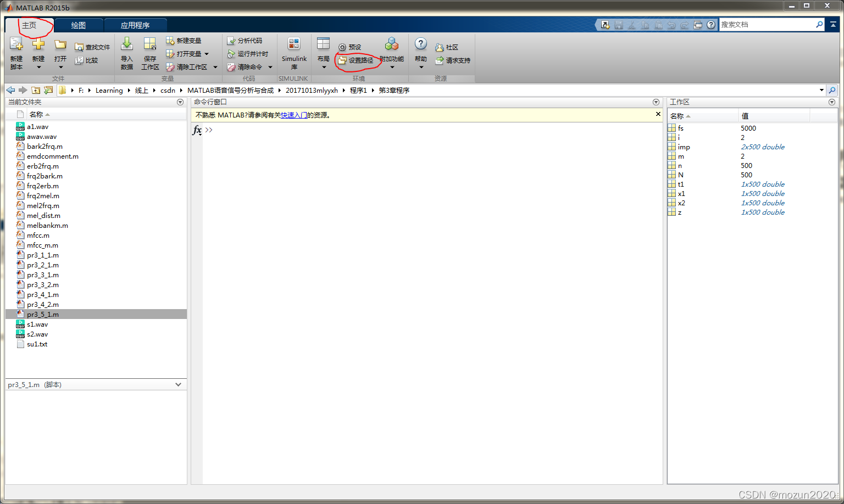The image size is (844, 504).
Task: Select variable fs in Workspace
Action: (x=680, y=128)
